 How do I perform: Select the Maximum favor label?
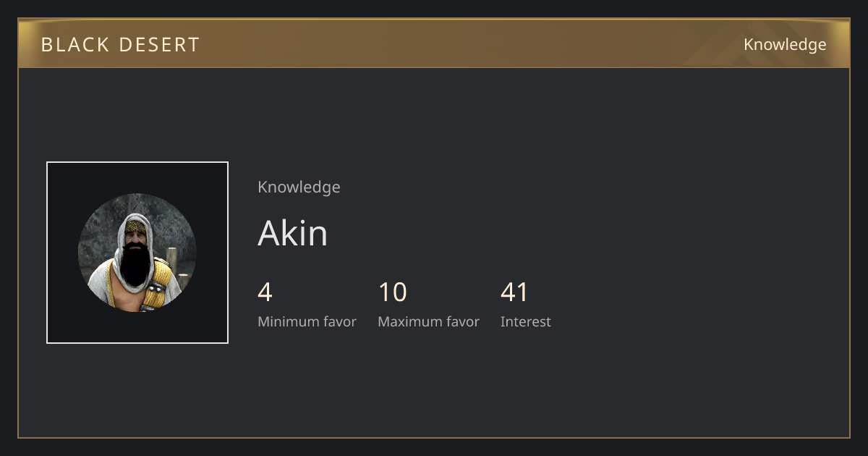pyautogui.click(x=428, y=322)
